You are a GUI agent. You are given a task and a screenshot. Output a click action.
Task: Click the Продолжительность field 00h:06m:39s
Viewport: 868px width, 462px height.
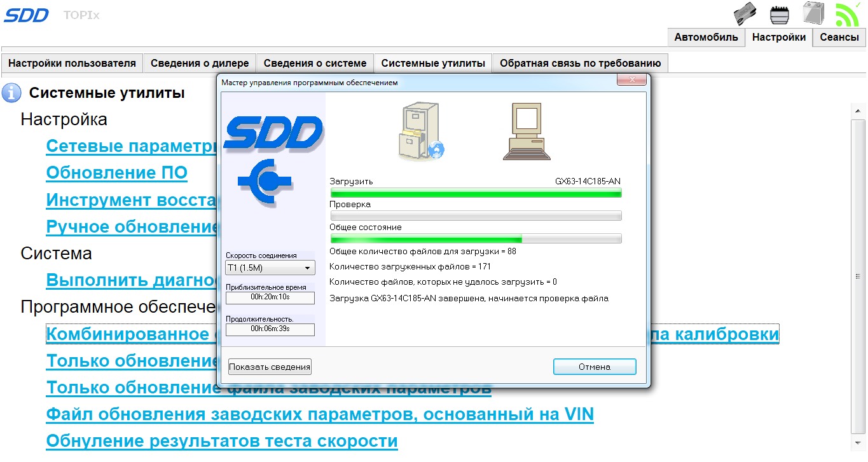point(270,329)
